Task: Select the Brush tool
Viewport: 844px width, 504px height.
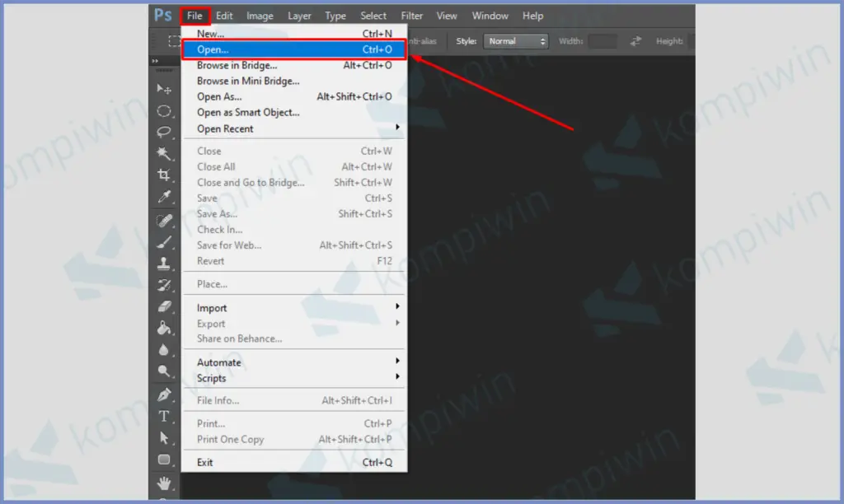Action: click(164, 242)
